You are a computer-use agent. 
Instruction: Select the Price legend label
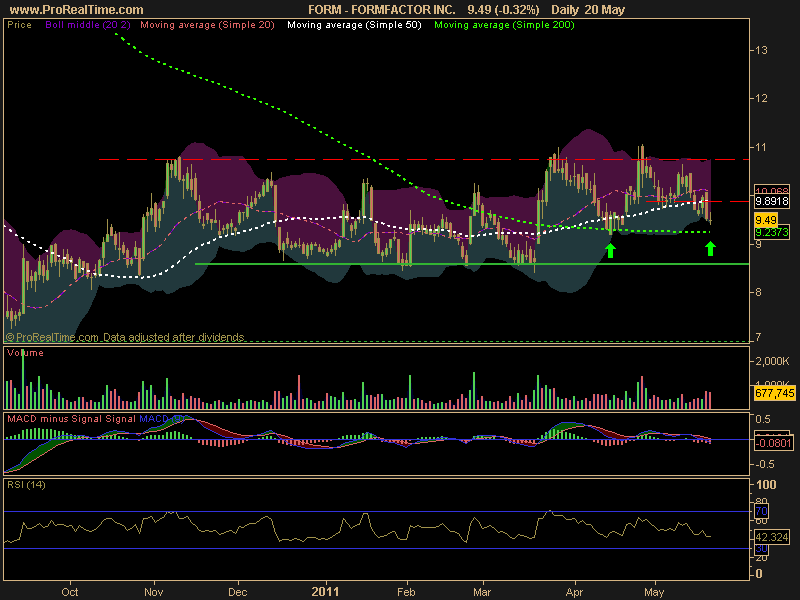[x=19, y=25]
